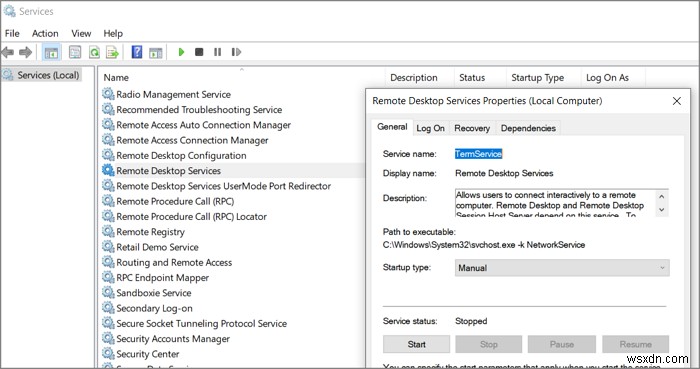Select the Remote Registry service name

tap(150, 232)
